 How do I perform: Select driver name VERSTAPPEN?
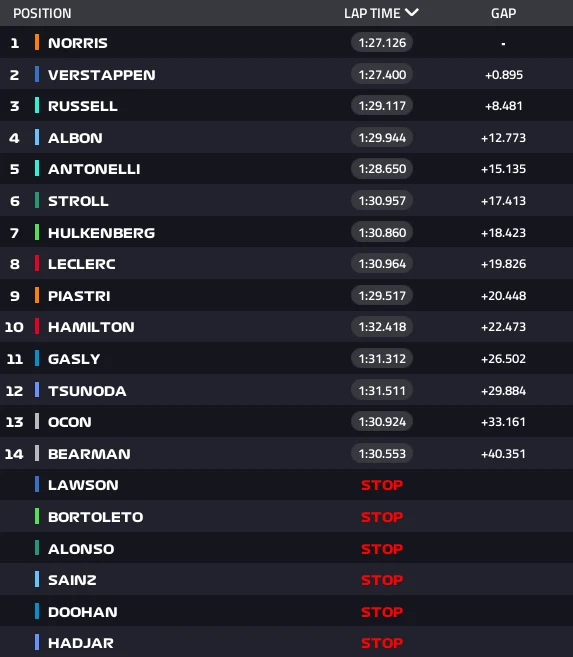coord(101,75)
